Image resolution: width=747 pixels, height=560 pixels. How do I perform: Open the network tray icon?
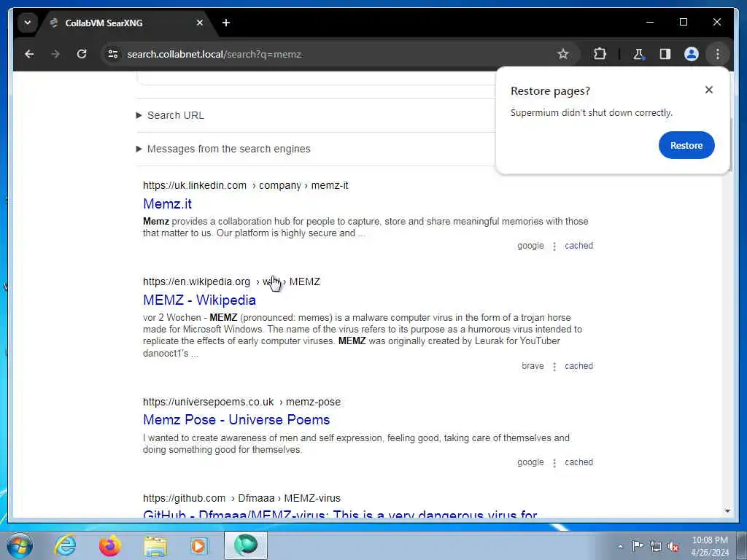[656, 546]
